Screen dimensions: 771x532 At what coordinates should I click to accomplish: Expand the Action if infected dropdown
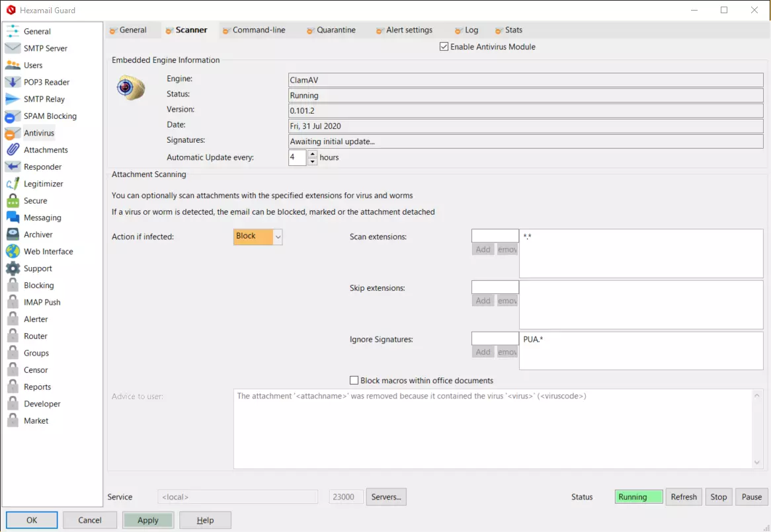point(278,237)
